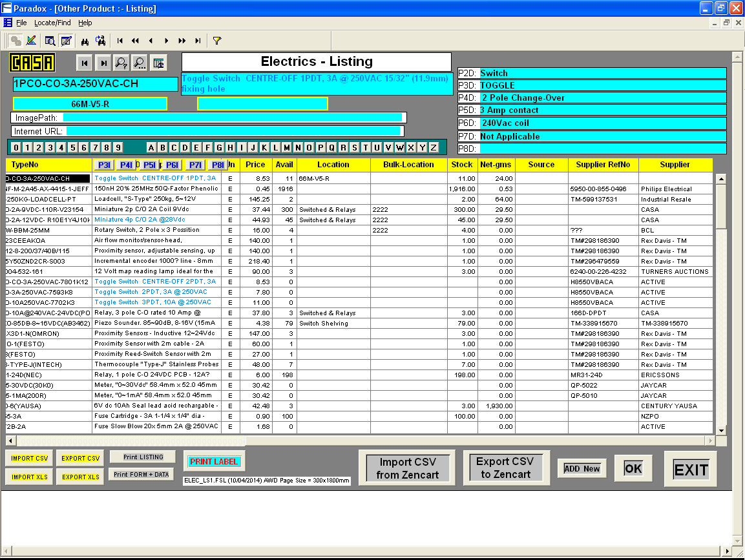Click the table layout icon button on form
The height and width of the screenshot is (560, 745).
coord(159,63)
